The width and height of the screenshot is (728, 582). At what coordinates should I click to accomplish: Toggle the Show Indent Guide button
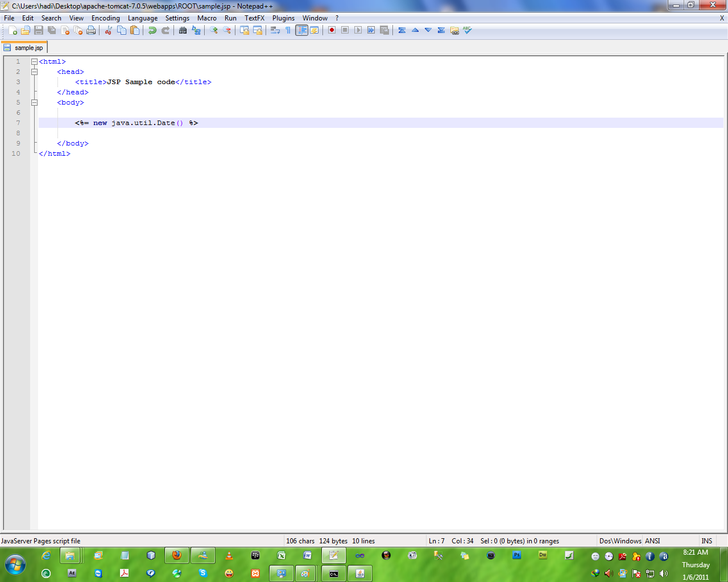point(301,30)
